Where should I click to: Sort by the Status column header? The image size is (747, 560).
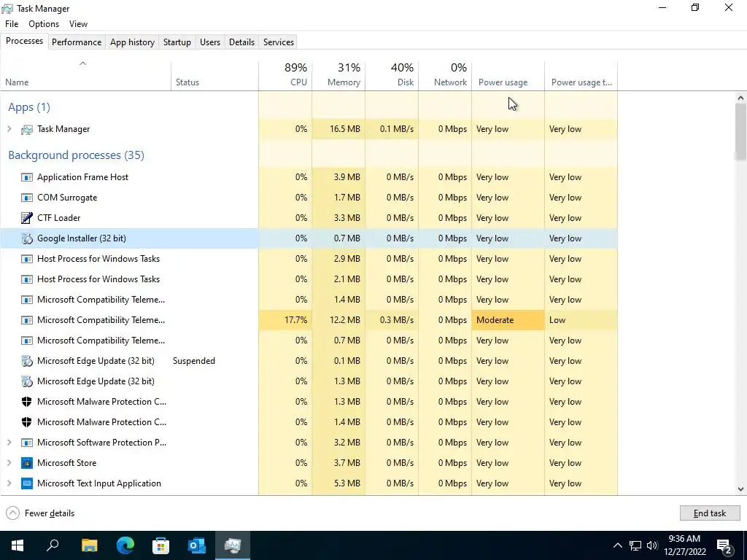pos(214,76)
